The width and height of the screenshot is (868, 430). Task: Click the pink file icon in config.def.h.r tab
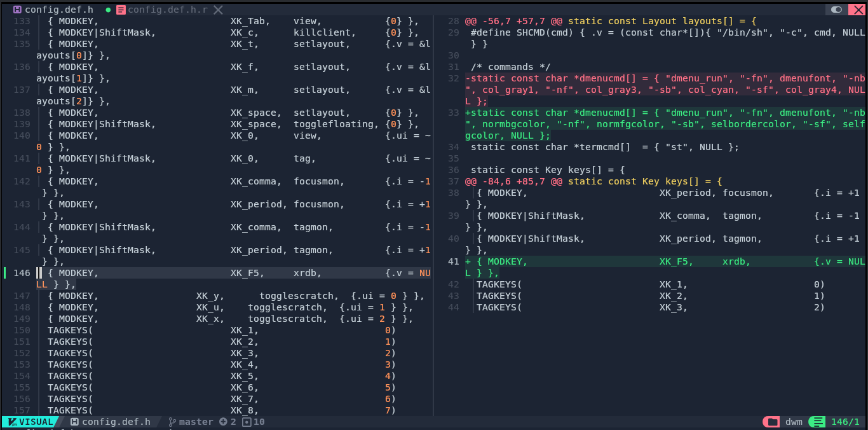click(121, 10)
